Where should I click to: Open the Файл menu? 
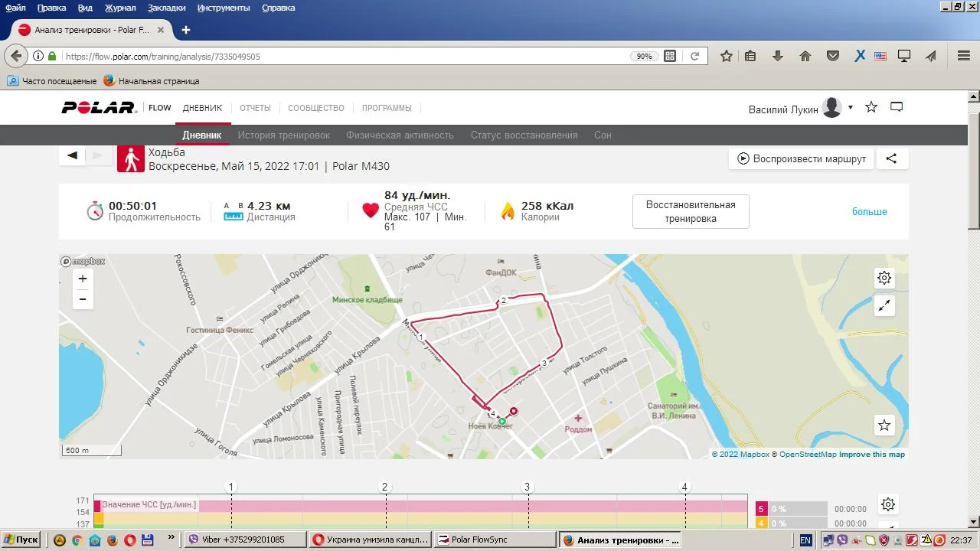pyautogui.click(x=15, y=8)
